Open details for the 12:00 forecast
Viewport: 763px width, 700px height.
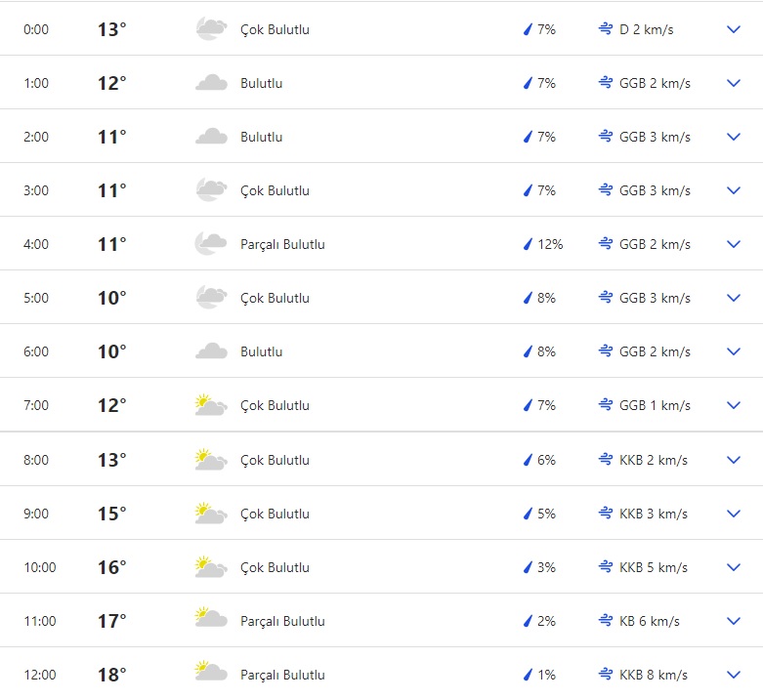pos(734,675)
